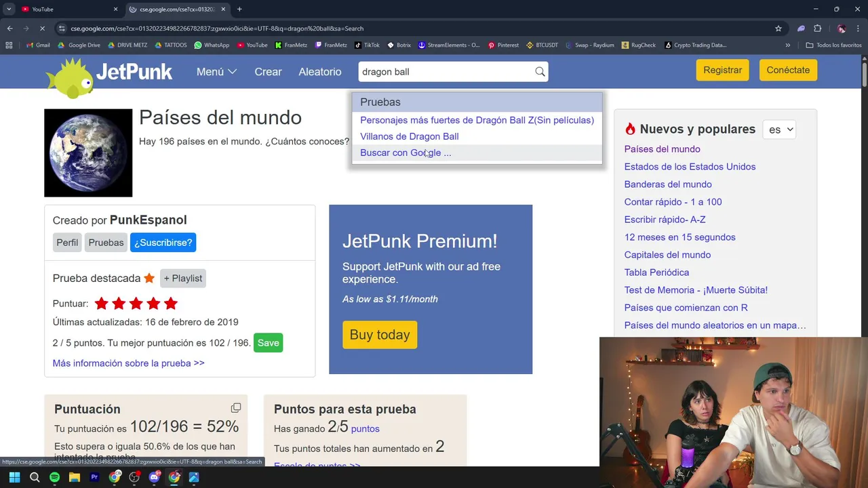Open 'Estados de los Estados Unidos' link
The height and width of the screenshot is (488, 868).
(x=690, y=167)
